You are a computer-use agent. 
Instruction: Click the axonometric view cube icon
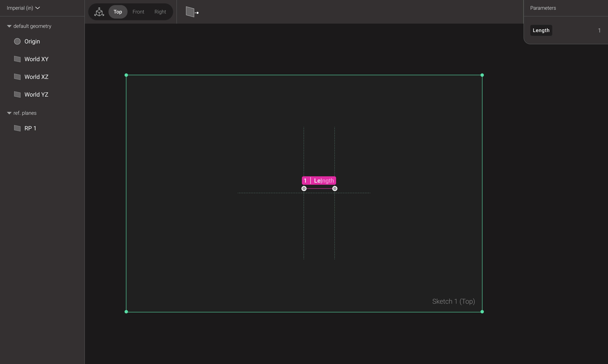99,12
